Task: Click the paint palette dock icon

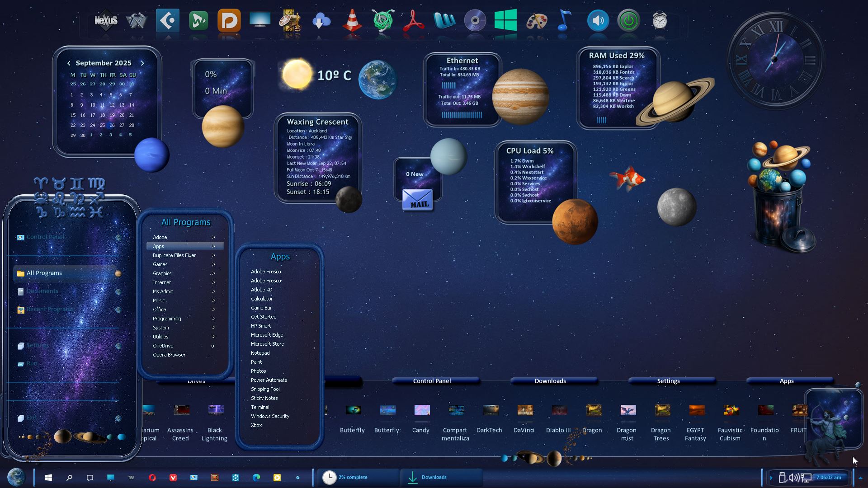Action: (x=537, y=21)
